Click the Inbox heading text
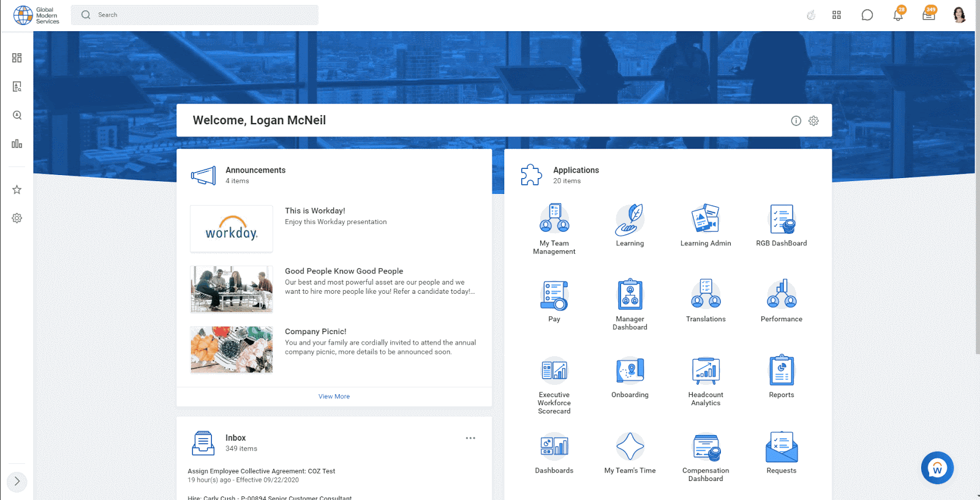The width and height of the screenshot is (980, 500). coord(235,438)
